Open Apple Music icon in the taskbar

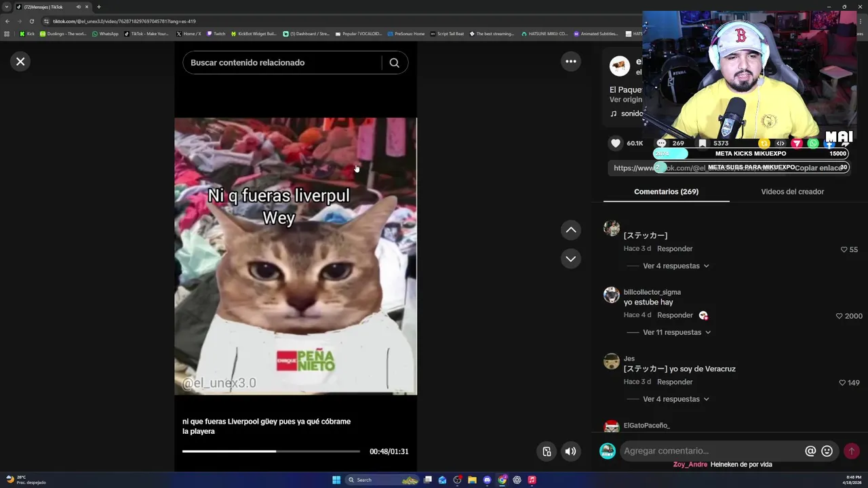pyautogui.click(x=532, y=480)
